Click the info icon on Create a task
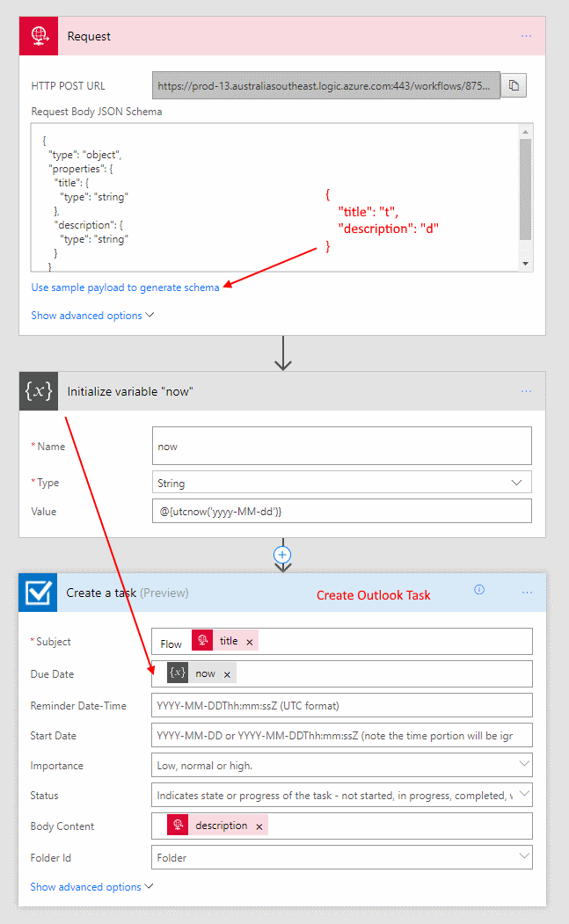 (x=479, y=590)
